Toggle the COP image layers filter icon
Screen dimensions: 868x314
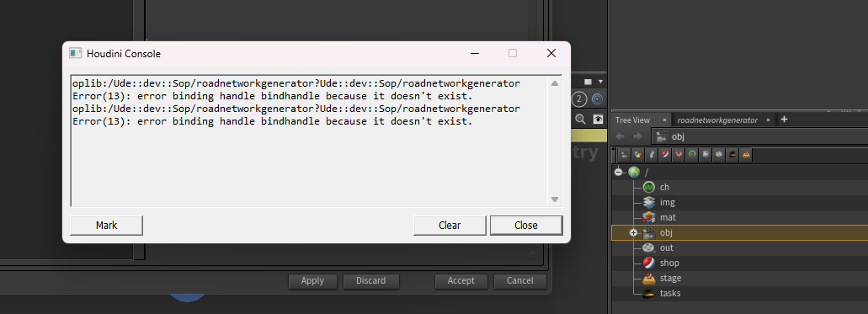click(x=706, y=155)
